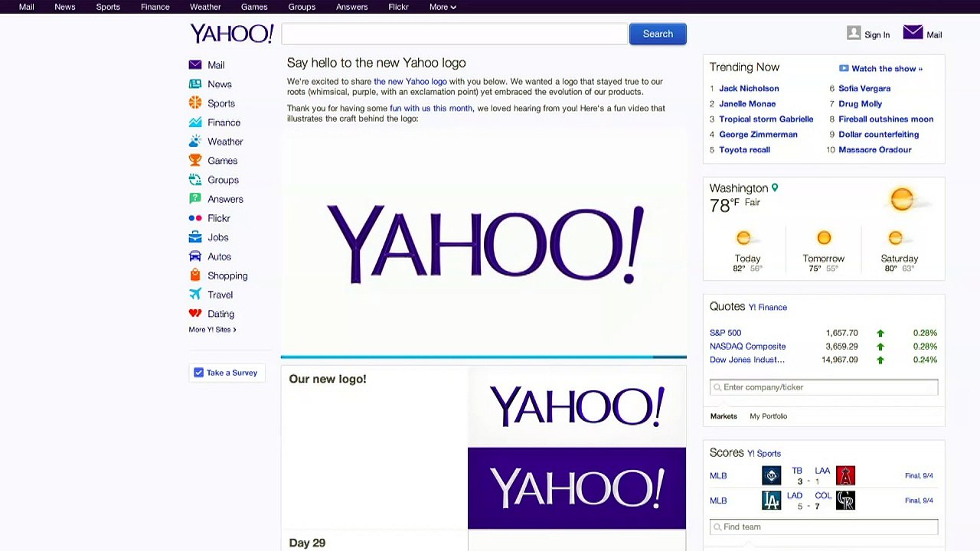Open the Flickr dots icon
The height and width of the screenshot is (551, 980).
click(195, 218)
